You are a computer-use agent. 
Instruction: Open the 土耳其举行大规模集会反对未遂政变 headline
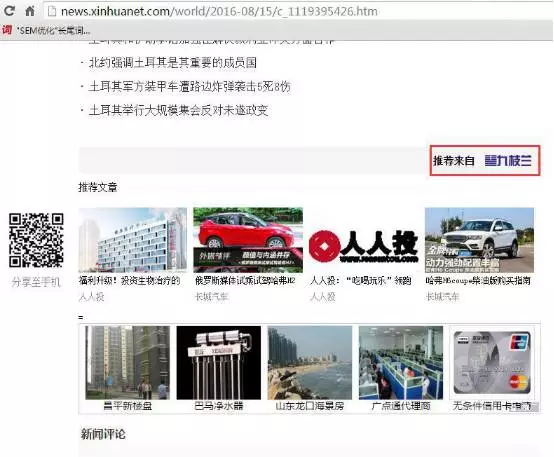click(178, 110)
